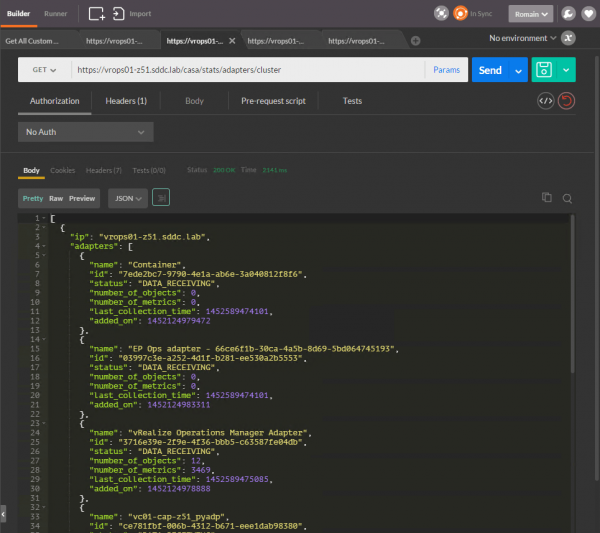Close the active vrops01 request tab
The width and height of the screenshot is (600, 533).
click(x=232, y=41)
